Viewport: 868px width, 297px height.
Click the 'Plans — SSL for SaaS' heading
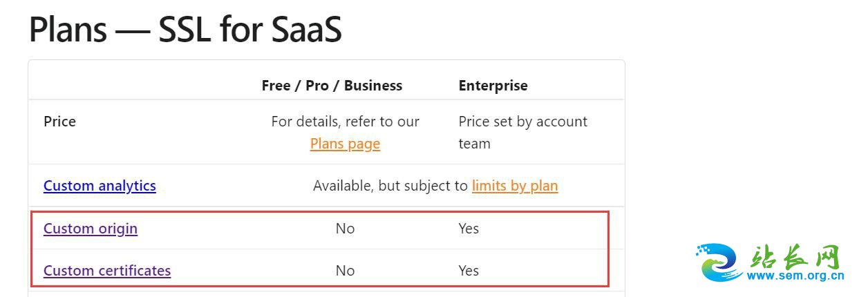[185, 30]
